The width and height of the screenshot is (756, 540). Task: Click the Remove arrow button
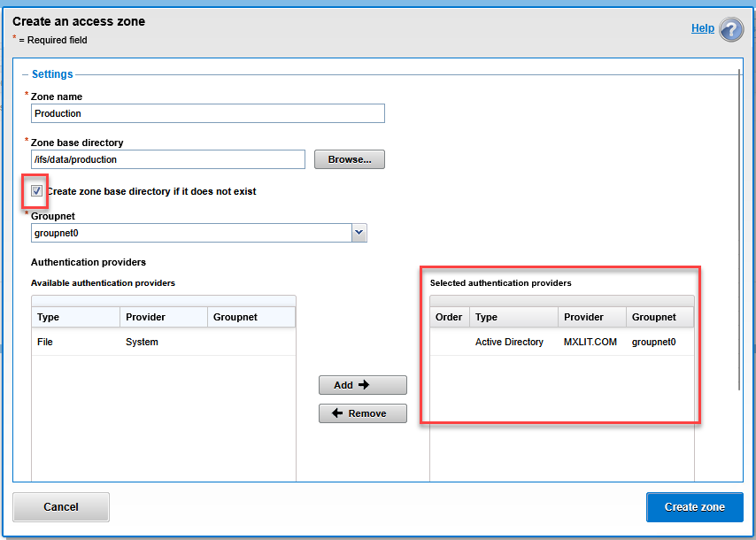point(363,413)
